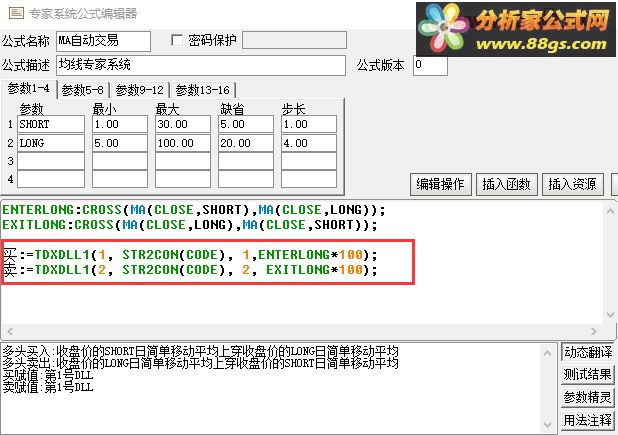
Task: Click the empty 最小 field in row 3
Action: click(x=120, y=161)
